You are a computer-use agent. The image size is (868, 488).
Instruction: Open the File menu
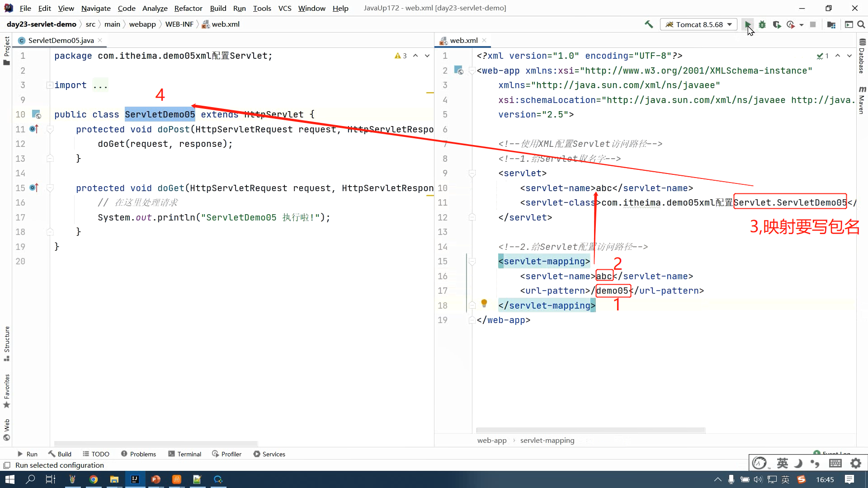(25, 8)
